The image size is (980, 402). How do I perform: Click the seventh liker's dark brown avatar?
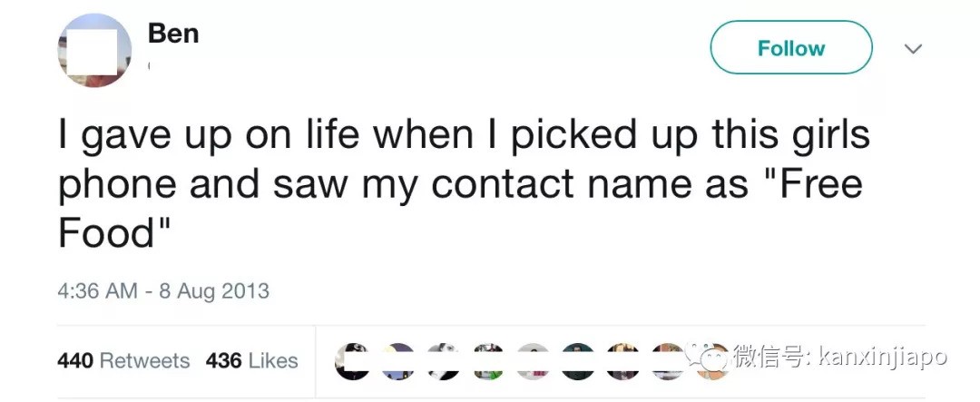point(624,360)
